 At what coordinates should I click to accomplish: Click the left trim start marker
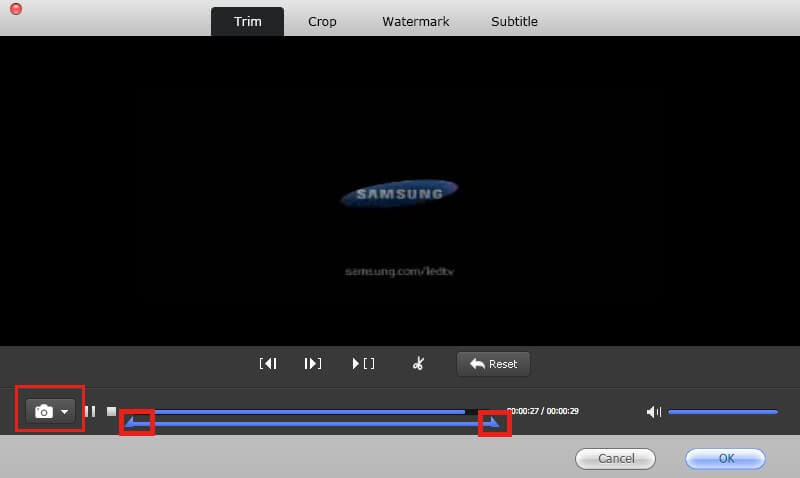pos(131,423)
